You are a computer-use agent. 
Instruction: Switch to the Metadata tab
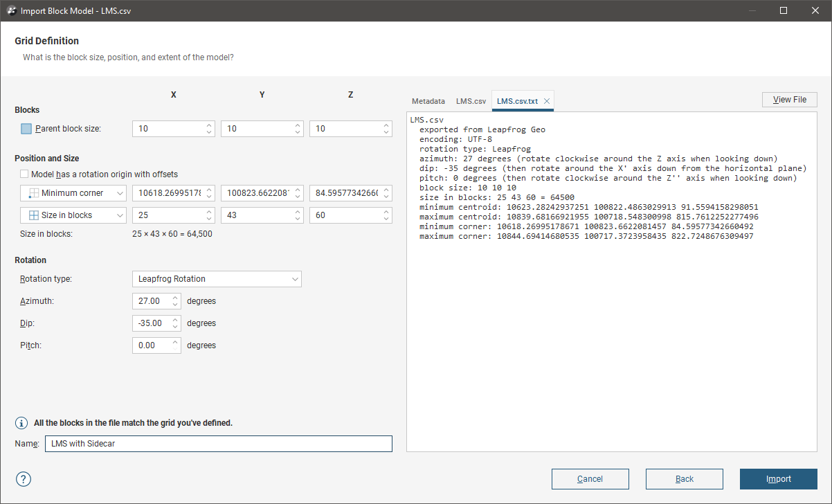[x=428, y=101]
